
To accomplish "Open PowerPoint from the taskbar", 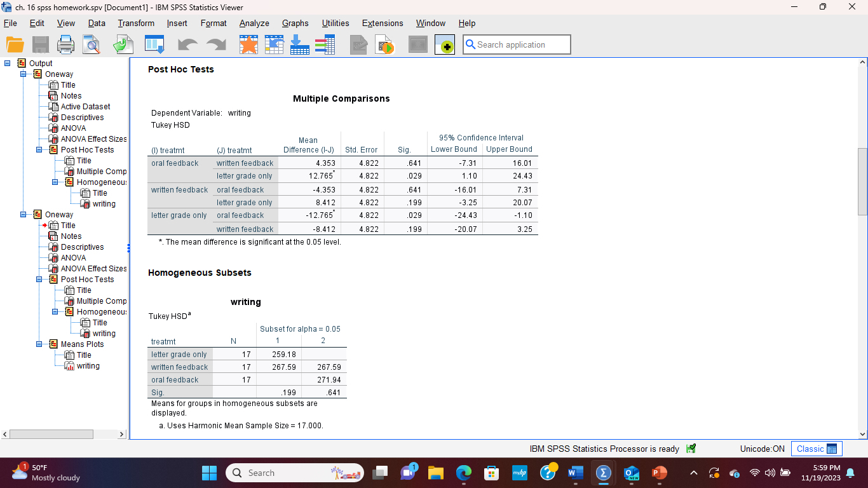I will point(659,473).
